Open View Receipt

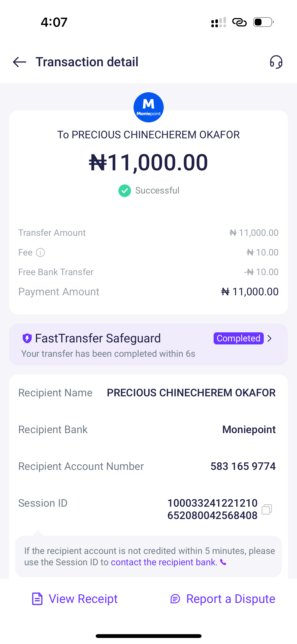click(83, 599)
